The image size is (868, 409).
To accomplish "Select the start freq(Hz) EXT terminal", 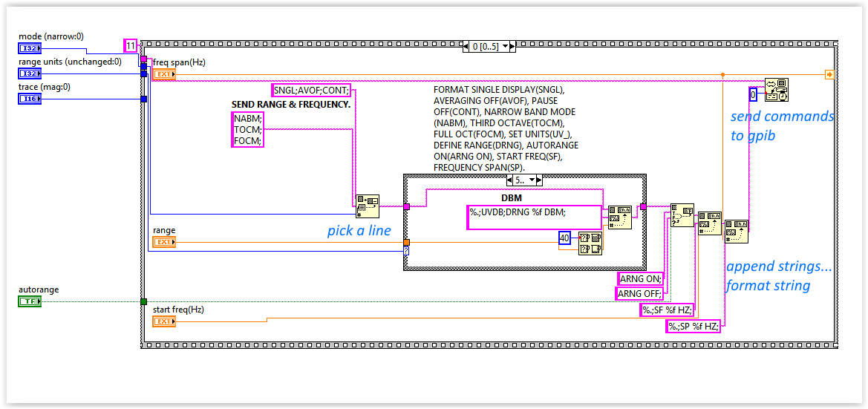I will click(164, 321).
